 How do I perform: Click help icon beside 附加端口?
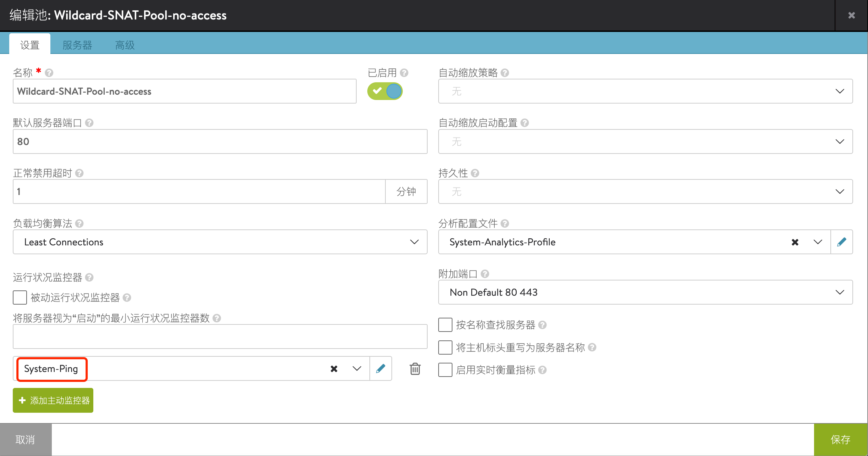pos(485,274)
